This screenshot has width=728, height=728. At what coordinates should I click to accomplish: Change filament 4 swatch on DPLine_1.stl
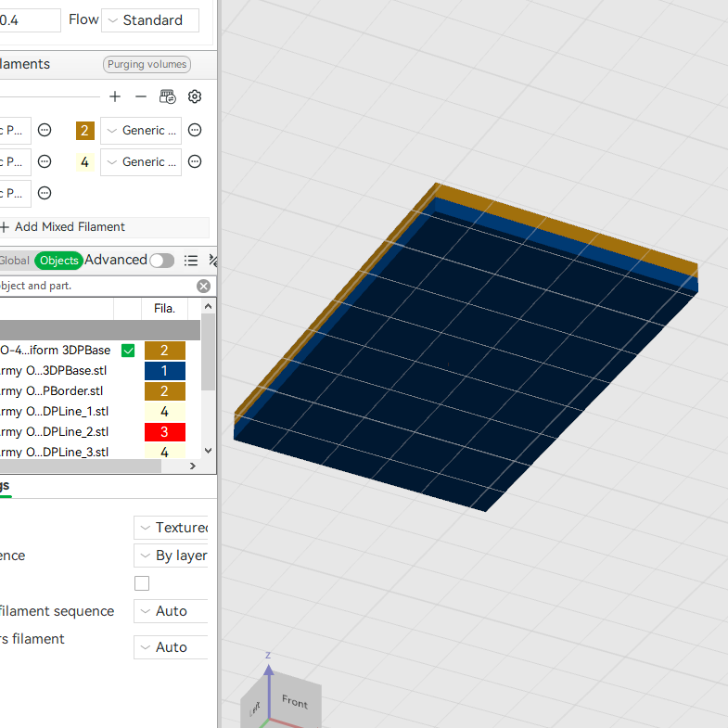[x=165, y=412]
